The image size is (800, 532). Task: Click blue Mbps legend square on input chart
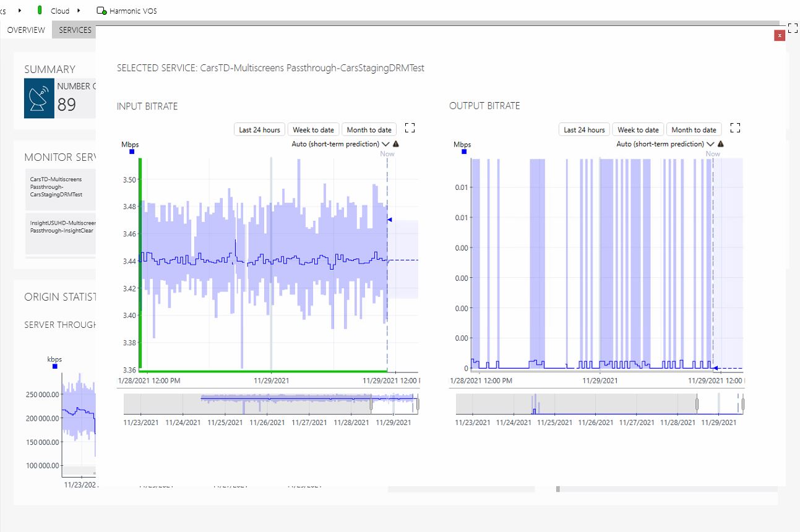tap(132, 152)
